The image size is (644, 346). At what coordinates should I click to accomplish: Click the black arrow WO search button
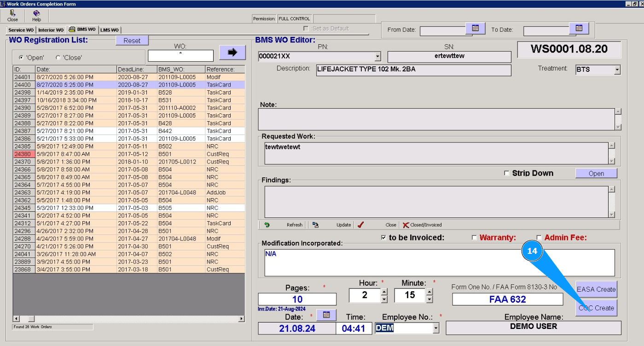tap(232, 53)
